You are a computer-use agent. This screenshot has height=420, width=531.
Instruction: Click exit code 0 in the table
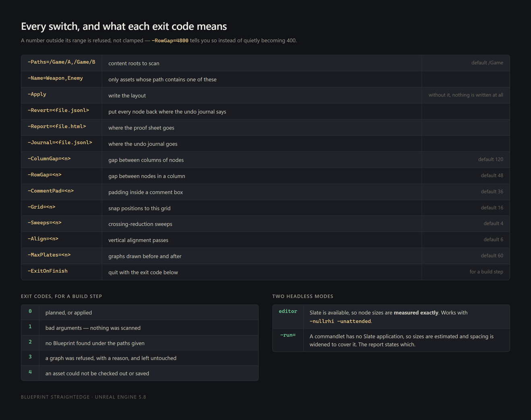[x=30, y=311]
